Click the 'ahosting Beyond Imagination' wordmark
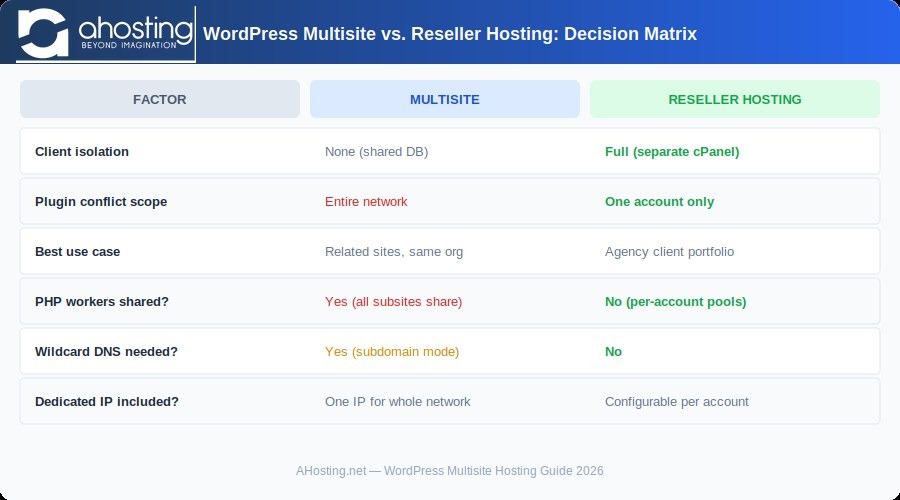The width and height of the screenshot is (900, 500). [x=135, y=33]
